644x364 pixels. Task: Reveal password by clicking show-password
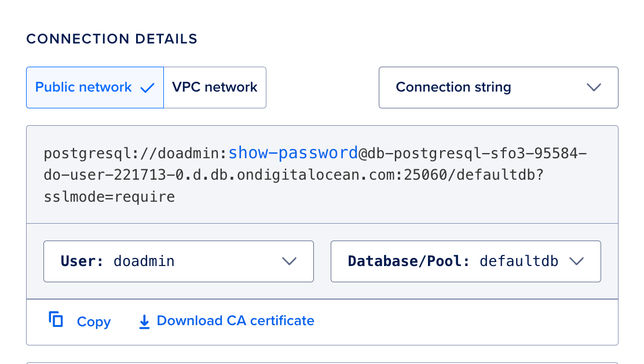click(x=293, y=152)
